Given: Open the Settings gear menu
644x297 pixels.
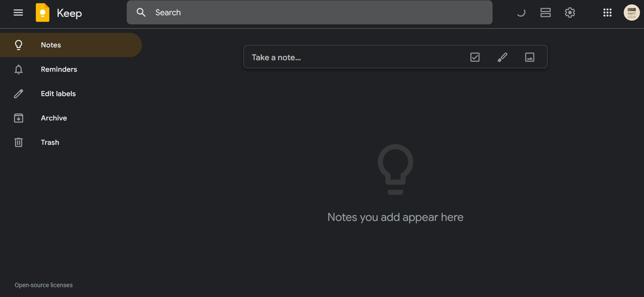Looking at the screenshot, I should (x=570, y=13).
